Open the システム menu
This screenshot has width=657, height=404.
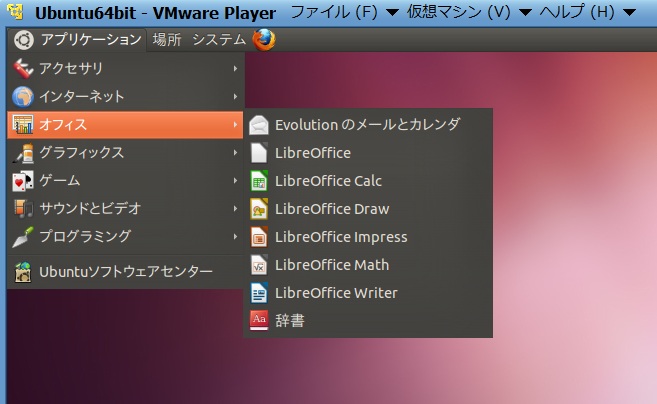pyautogui.click(x=219, y=40)
